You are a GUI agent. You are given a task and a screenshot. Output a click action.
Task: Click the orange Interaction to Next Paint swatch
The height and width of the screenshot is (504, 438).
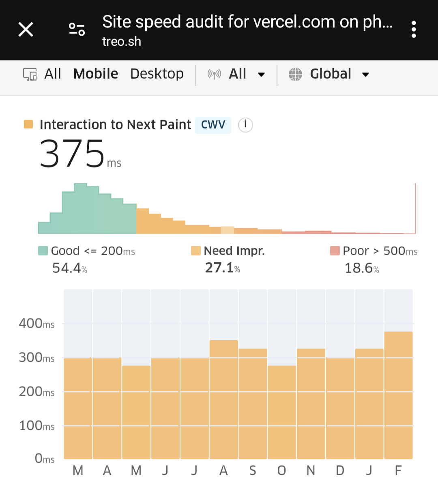click(x=28, y=124)
